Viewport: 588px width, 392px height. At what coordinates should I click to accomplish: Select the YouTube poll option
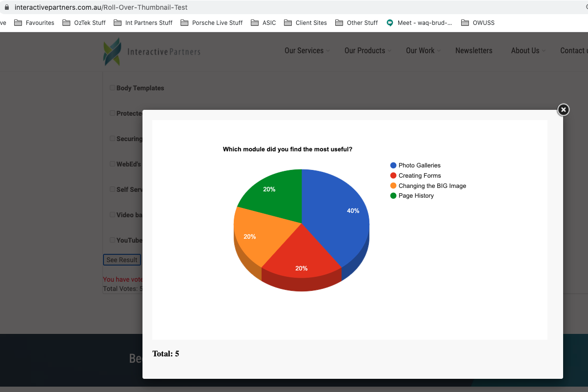(112, 240)
